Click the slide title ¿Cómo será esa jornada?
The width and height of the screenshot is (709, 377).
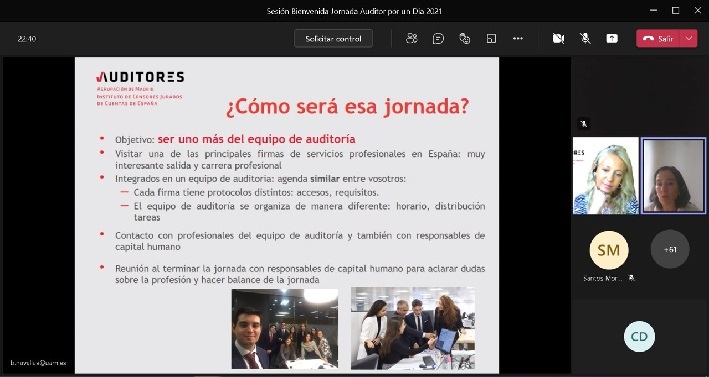(x=347, y=107)
